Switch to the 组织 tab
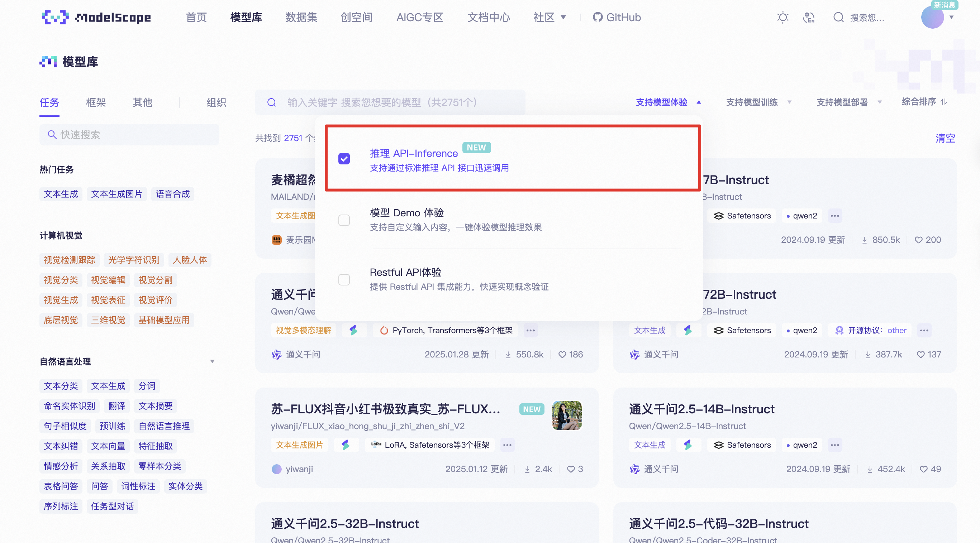Viewport: 980px width, 543px height. point(217,102)
